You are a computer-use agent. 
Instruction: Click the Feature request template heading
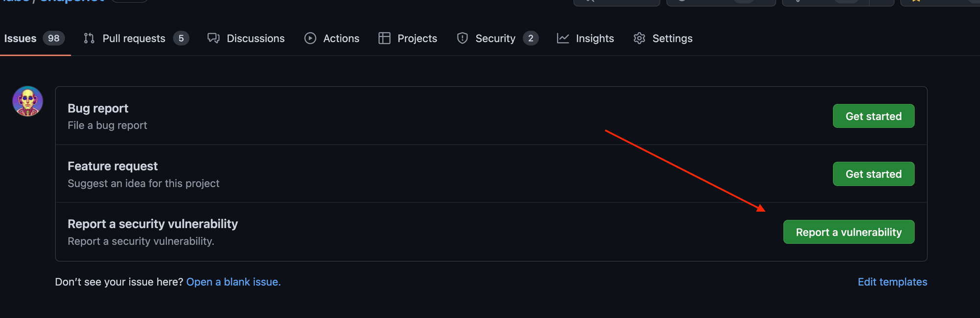(x=113, y=166)
